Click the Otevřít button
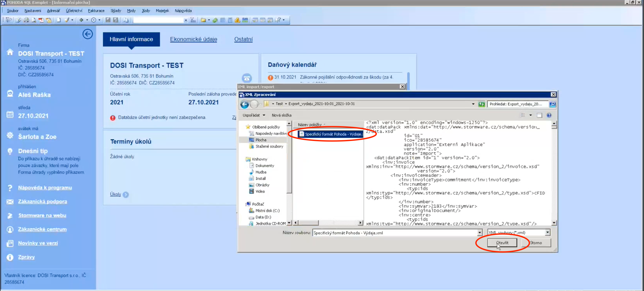This screenshot has height=291, width=644. (x=502, y=243)
